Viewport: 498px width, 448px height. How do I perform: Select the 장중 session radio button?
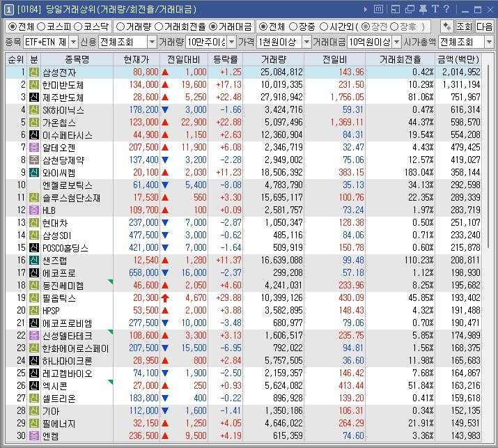(293, 26)
